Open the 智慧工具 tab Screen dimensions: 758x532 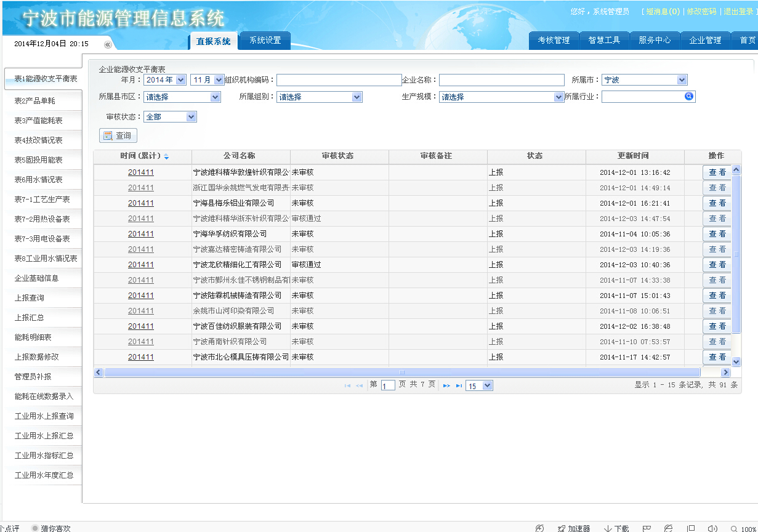point(604,40)
